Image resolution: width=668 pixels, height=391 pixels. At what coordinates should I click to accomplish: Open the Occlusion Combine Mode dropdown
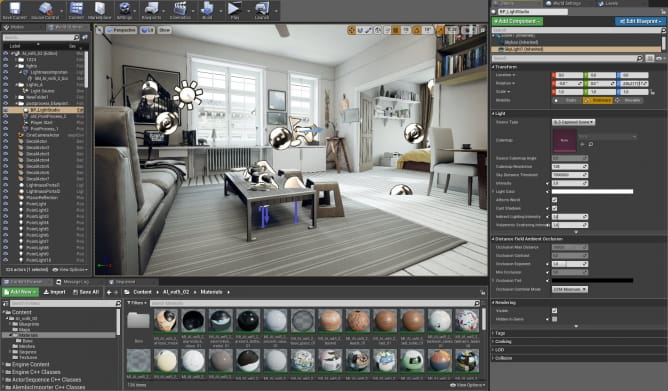click(x=570, y=289)
